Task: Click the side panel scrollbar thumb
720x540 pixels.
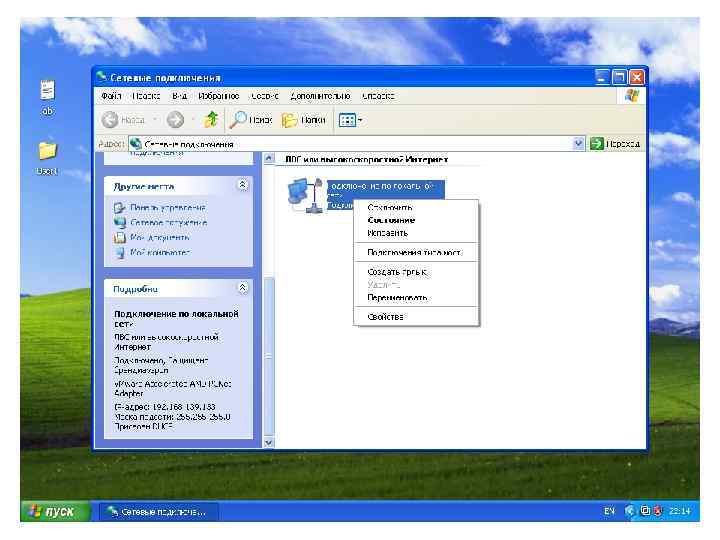Action: click(x=269, y=356)
